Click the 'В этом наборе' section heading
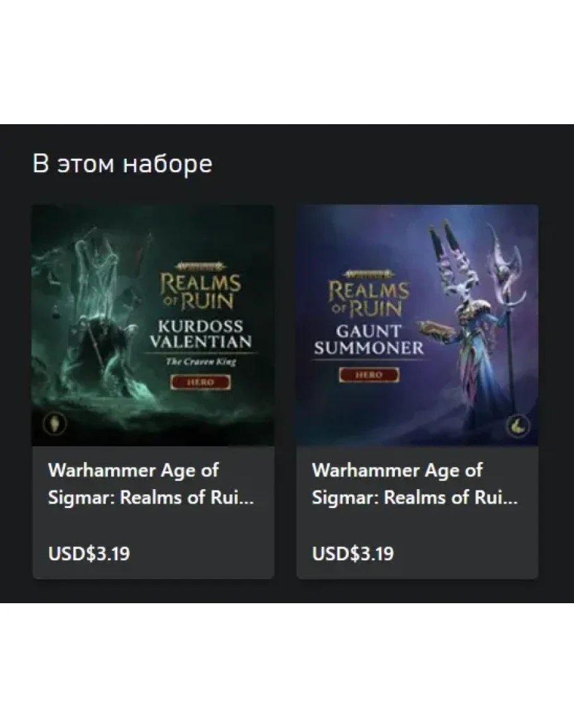The height and width of the screenshot is (728, 574). pos(122,164)
